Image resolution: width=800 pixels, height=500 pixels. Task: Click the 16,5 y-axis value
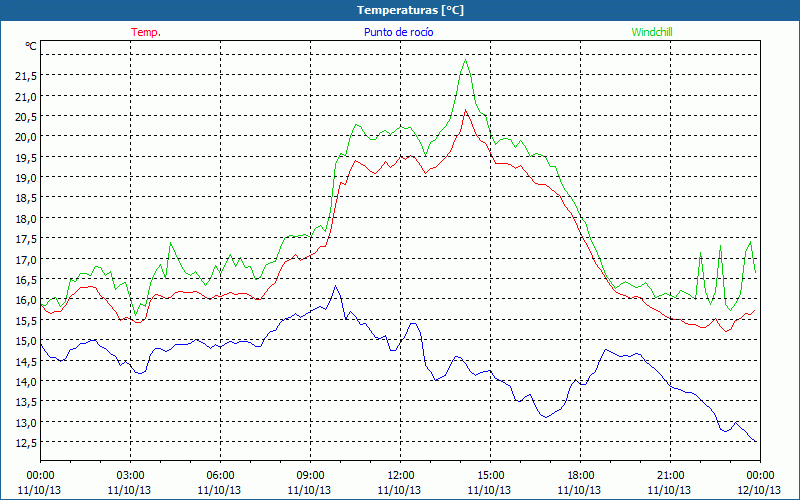coord(26,280)
